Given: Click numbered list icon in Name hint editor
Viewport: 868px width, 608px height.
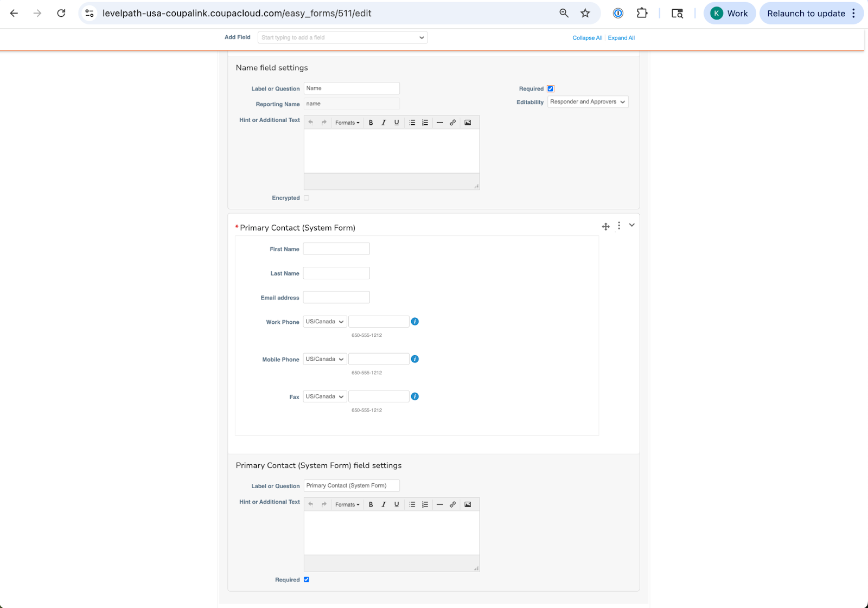Looking at the screenshot, I should pyautogui.click(x=425, y=123).
